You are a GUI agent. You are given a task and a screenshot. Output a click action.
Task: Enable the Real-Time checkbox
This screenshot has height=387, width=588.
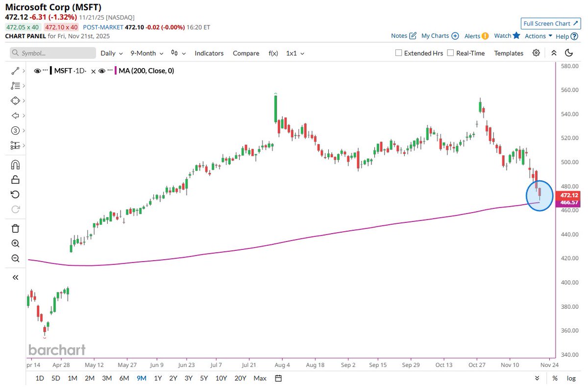click(450, 53)
